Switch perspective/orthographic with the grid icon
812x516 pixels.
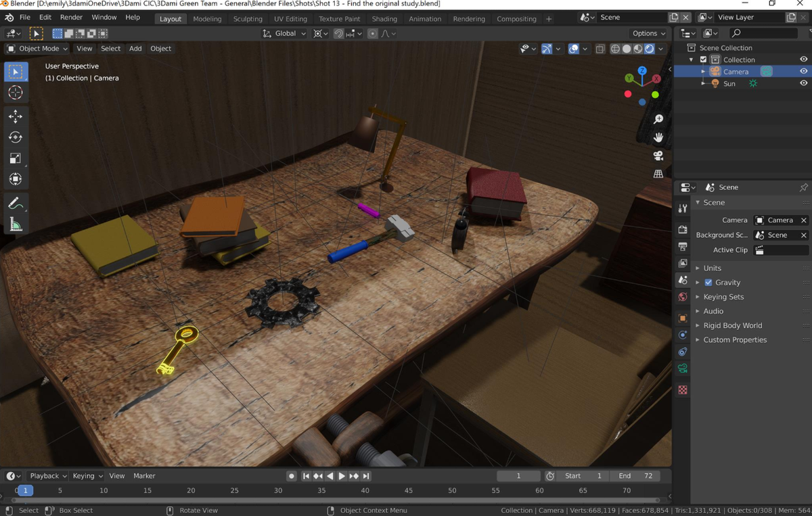click(x=658, y=174)
